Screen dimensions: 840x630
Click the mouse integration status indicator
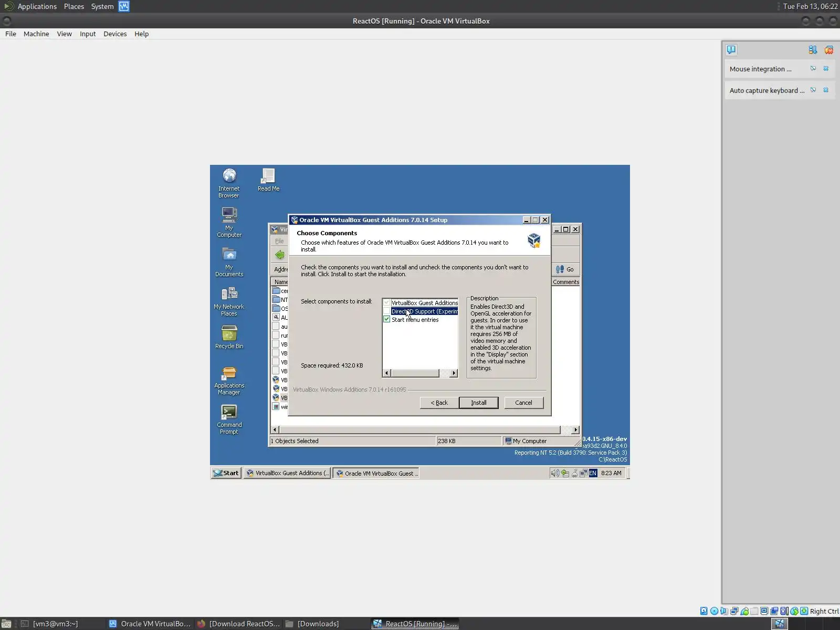click(794, 611)
